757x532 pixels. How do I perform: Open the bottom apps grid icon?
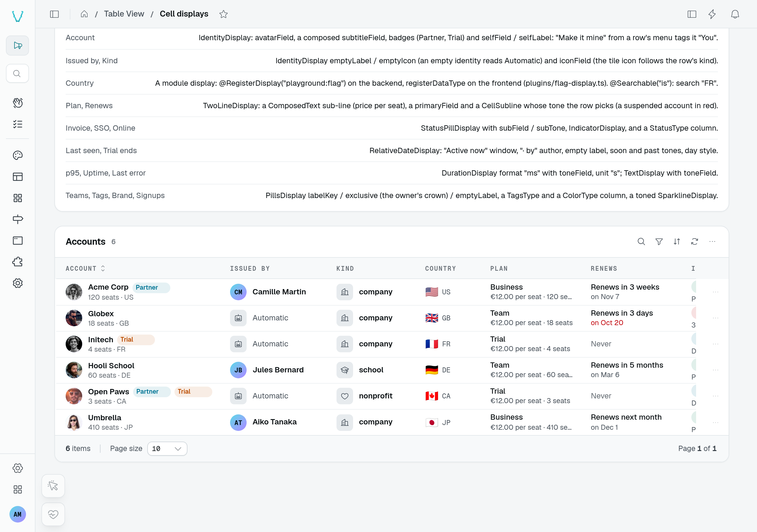pos(17,489)
